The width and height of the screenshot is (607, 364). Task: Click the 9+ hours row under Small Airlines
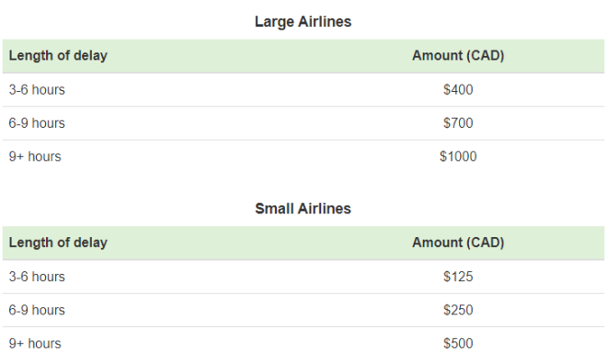[x=303, y=344]
